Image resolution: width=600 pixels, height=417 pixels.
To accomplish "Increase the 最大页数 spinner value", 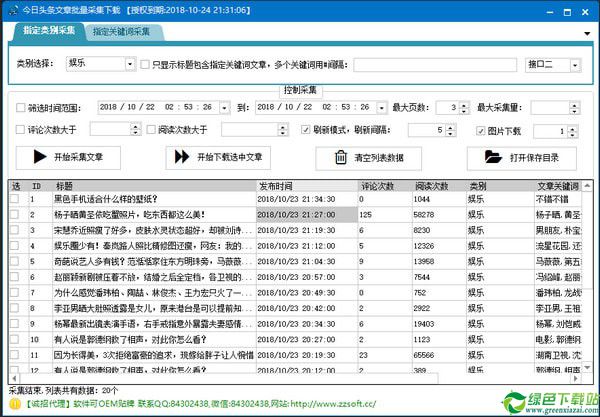I will click(x=464, y=104).
